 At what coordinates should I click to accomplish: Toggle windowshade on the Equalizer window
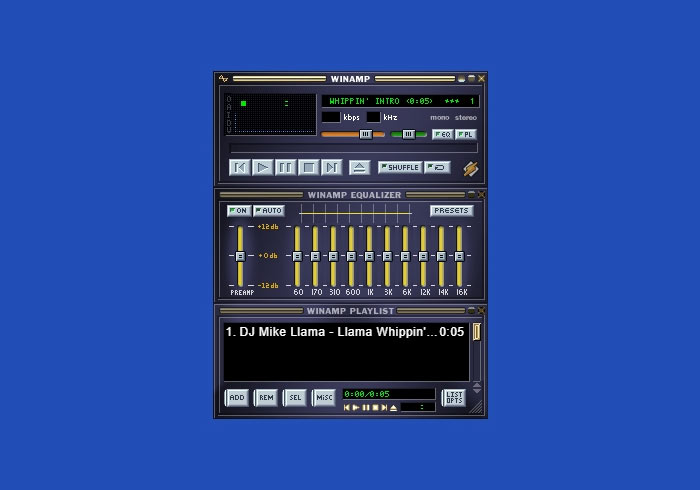(x=471, y=195)
